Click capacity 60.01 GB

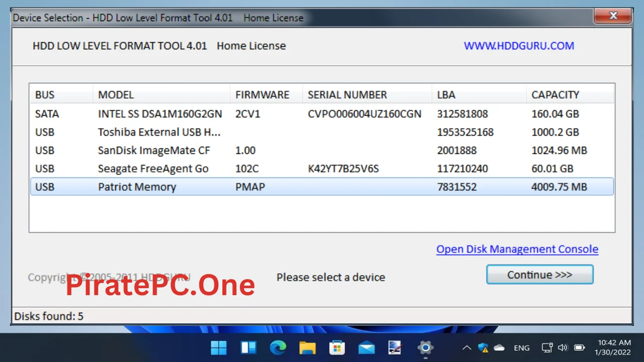(552, 168)
